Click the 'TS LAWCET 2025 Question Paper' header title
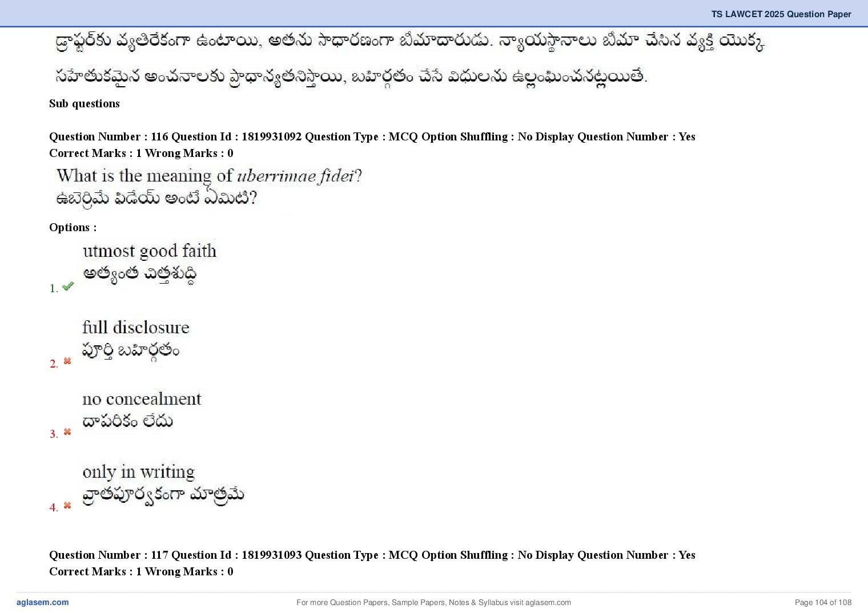The width and height of the screenshot is (868, 613). click(781, 14)
